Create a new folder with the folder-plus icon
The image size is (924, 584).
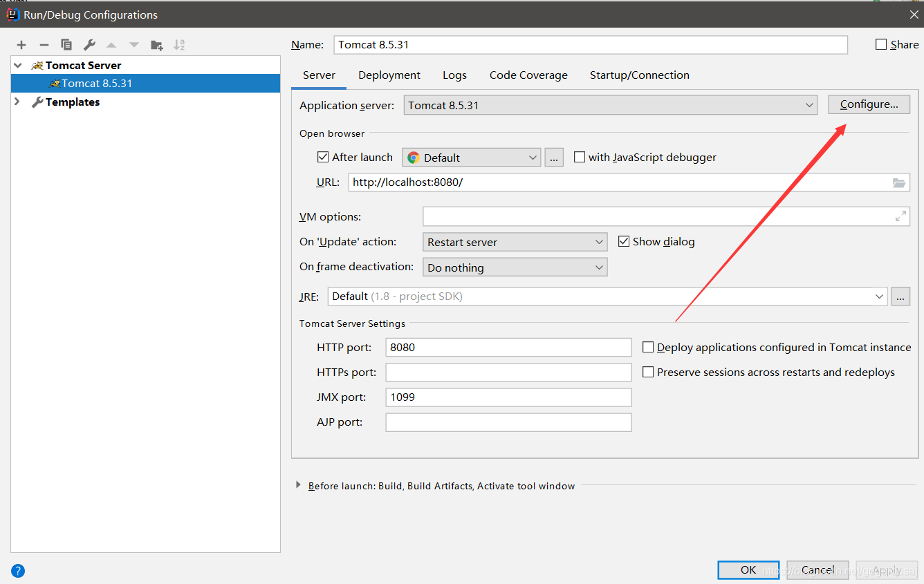click(x=157, y=45)
